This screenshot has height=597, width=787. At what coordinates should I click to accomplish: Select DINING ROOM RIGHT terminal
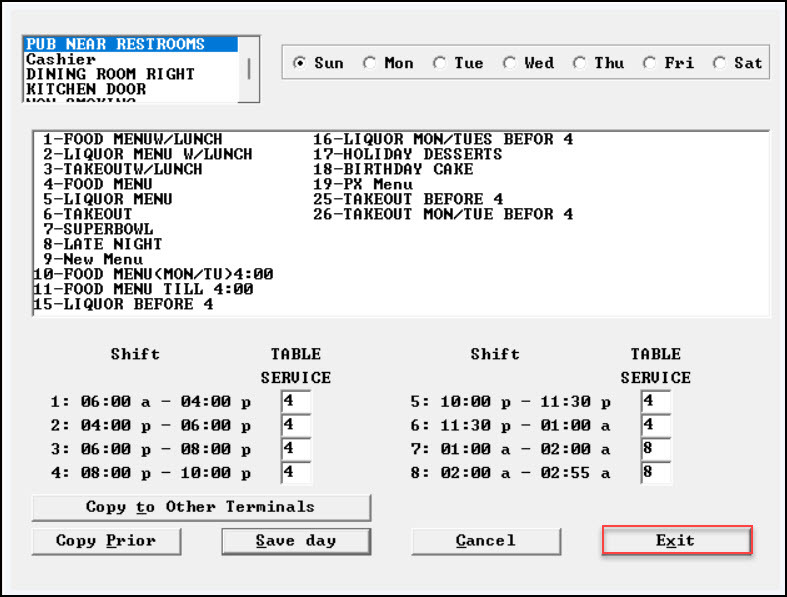[x=110, y=74]
